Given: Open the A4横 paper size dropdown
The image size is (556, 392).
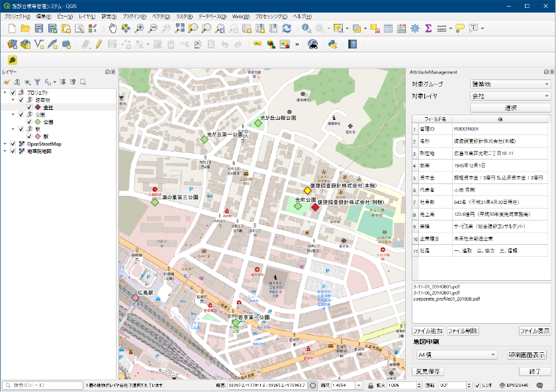Looking at the screenshot, I should (456, 355).
